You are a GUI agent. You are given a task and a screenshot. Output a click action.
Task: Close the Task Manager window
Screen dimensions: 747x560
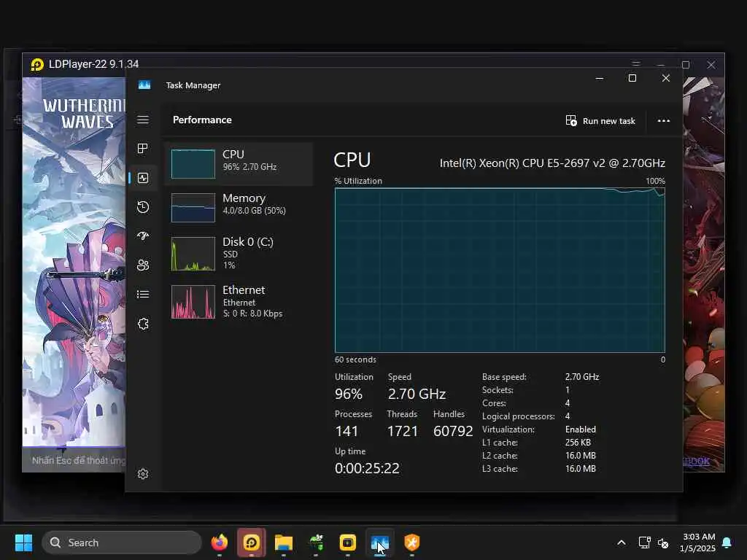click(x=666, y=78)
